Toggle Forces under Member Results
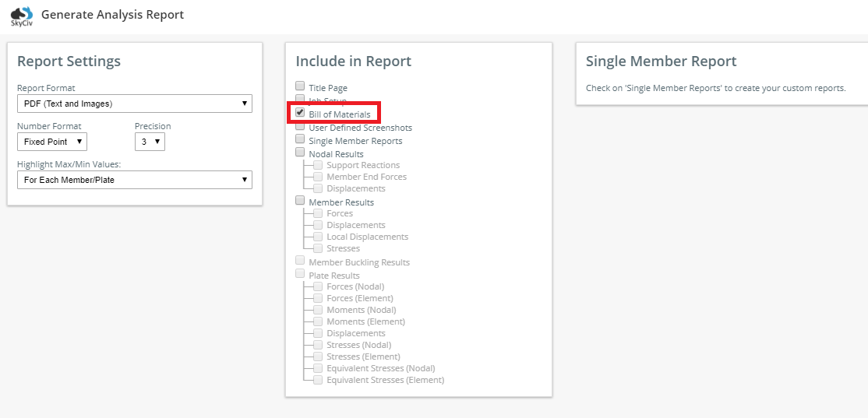 tap(319, 213)
